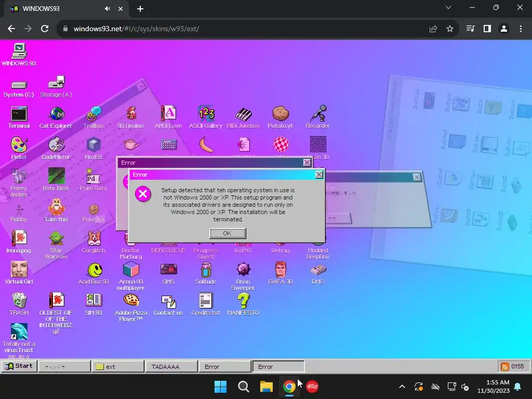
Task: Launch the CodeMirror icon
Action: pyautogui.click(x=56, y=145)
